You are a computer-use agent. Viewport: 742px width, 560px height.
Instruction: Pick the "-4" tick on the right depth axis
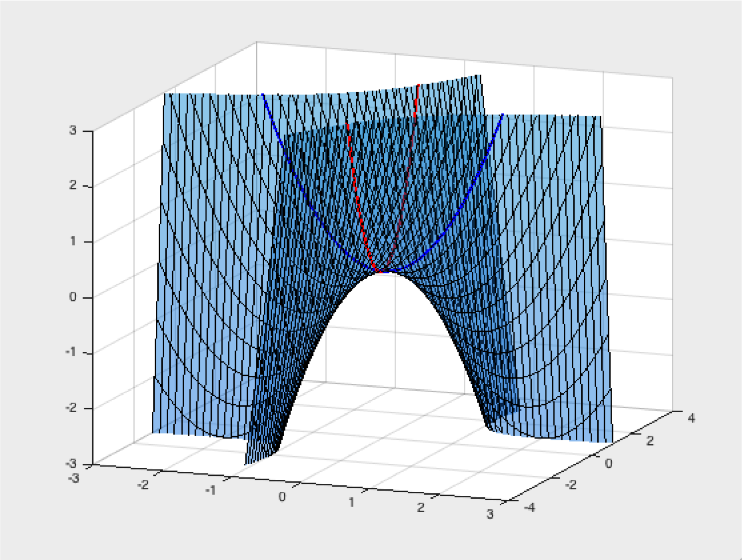tap(530, 507)
